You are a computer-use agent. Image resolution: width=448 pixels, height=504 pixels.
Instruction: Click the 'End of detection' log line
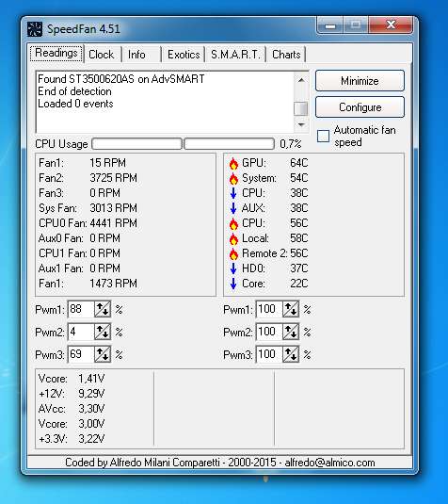tap(74, 91)
